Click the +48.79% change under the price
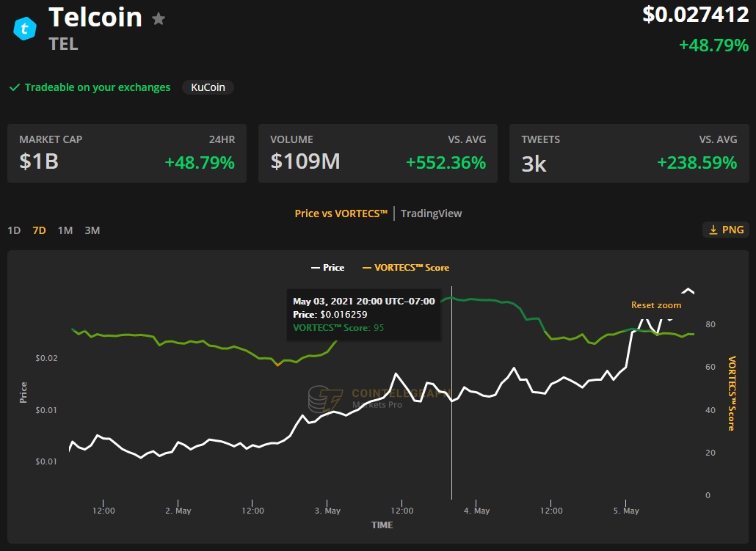This screenshot has height=551, width=756. tap(713, 45)
